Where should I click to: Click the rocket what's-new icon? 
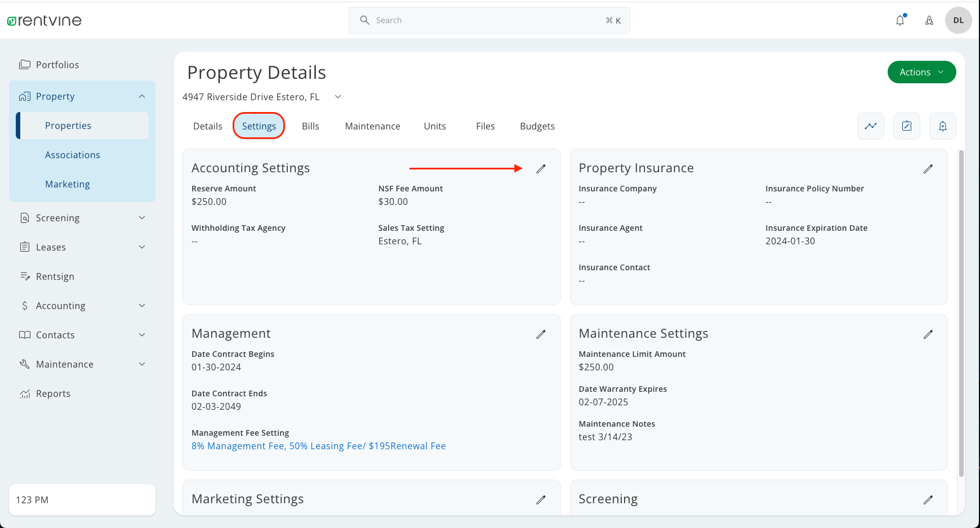[929, 20]
